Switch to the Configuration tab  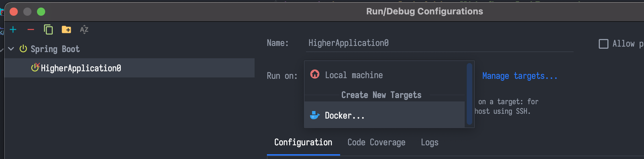coord(303,143)
